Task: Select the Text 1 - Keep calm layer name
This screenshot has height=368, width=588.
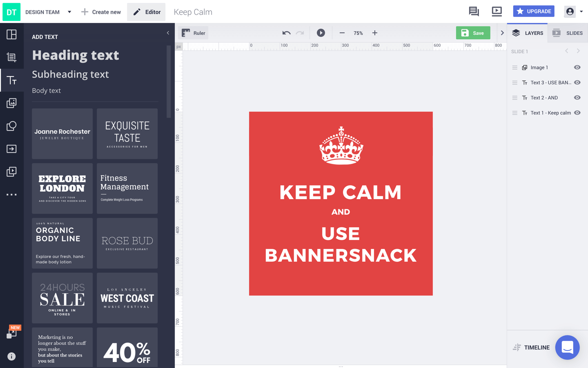Action: pos(550,113)
